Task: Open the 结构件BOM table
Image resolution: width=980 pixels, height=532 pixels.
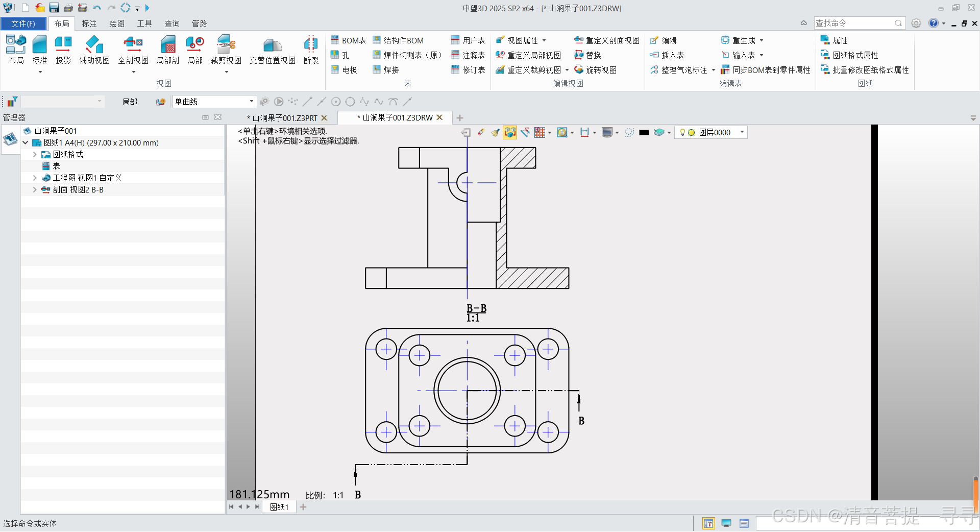Action: (x=398, y=40)
